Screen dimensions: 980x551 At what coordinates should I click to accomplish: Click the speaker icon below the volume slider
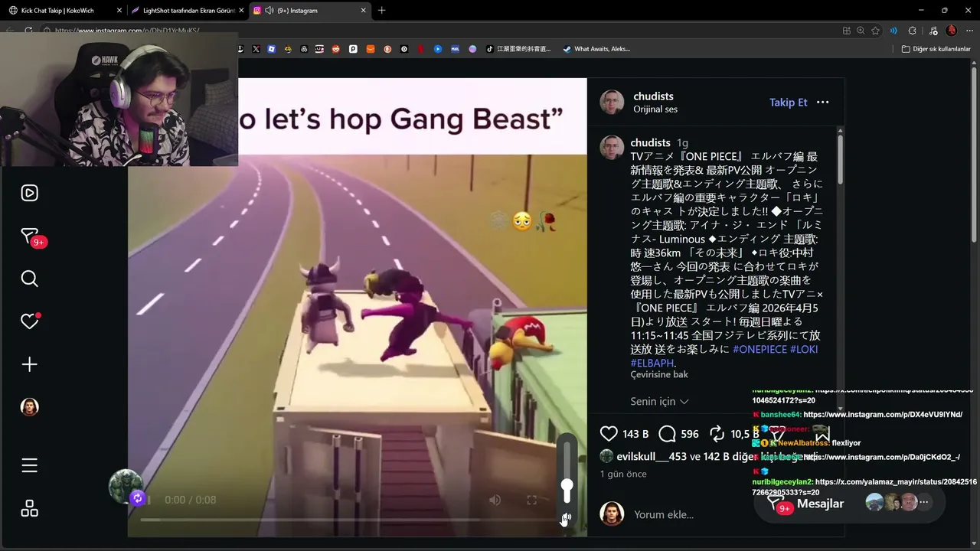[567, 519]
